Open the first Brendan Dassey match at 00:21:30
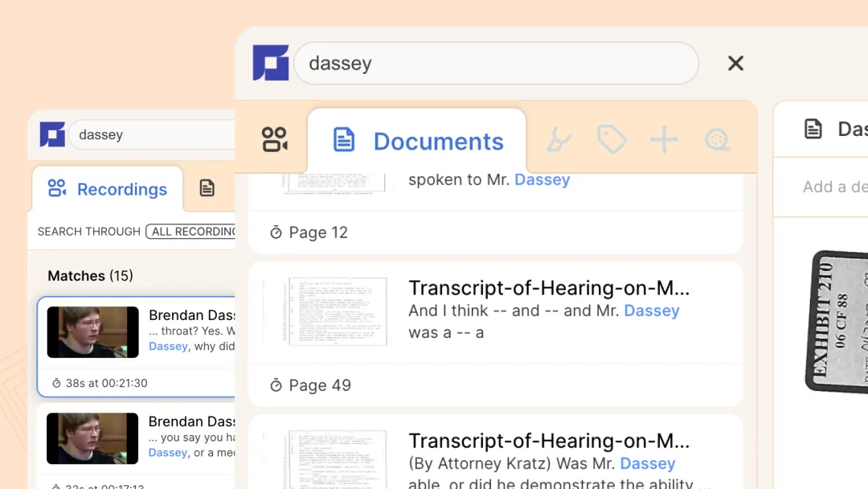 (x=136, y=347)
